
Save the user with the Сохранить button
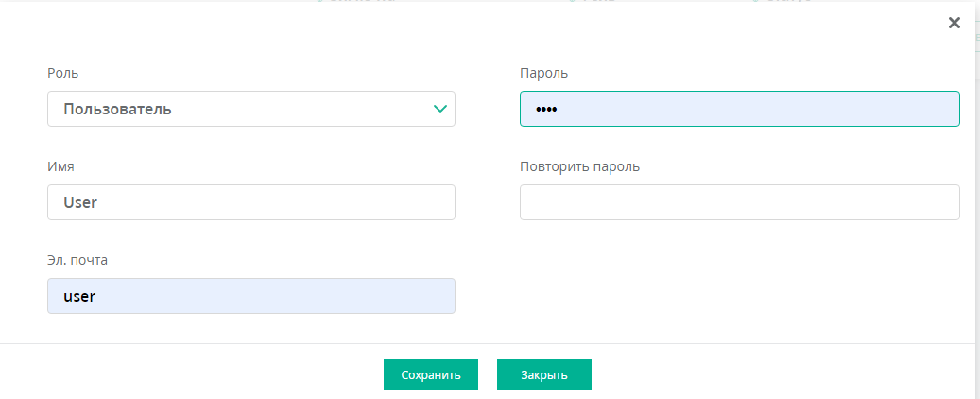(x=431, y=374)
